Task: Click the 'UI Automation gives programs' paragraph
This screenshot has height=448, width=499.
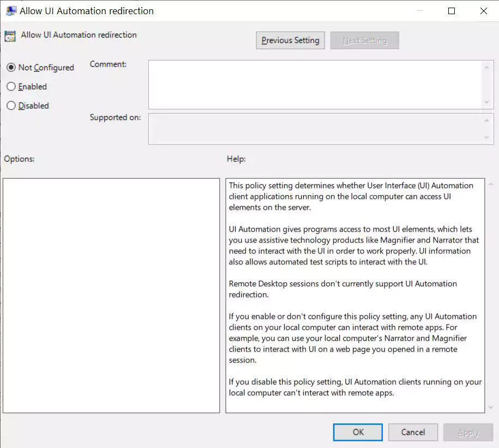Action: pyautogui.click(x=353, y=245)
